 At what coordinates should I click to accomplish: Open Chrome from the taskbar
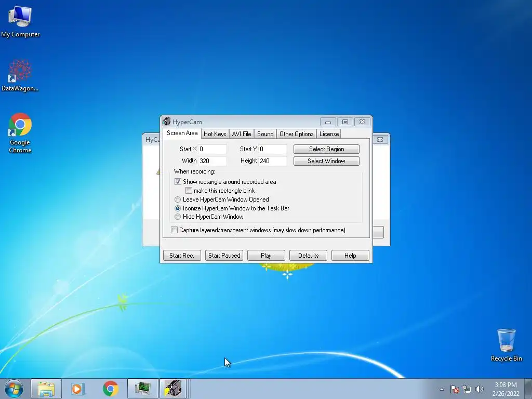coord(110,389)
